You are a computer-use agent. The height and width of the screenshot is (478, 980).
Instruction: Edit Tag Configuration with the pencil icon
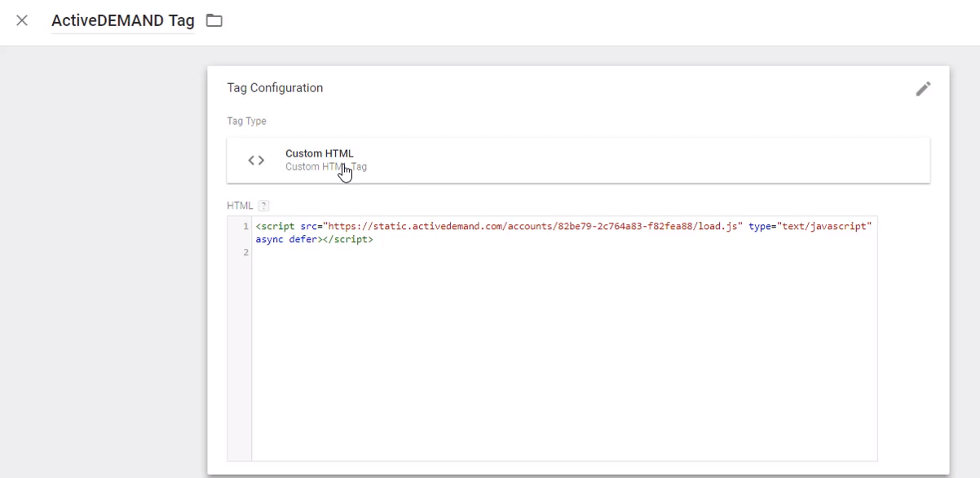click(923, 89)
